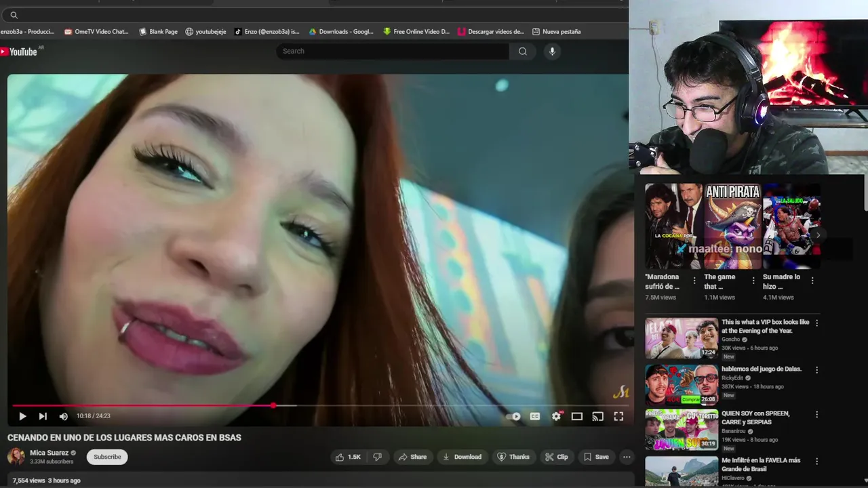Dislike the video

(x=378, y=457)
